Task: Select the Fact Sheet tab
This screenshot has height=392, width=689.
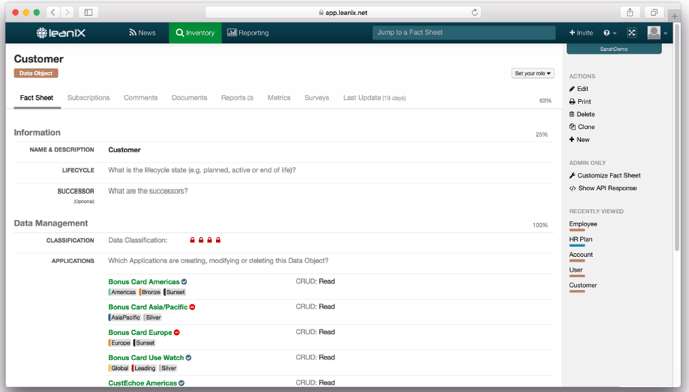Action: tap(36, 98)
